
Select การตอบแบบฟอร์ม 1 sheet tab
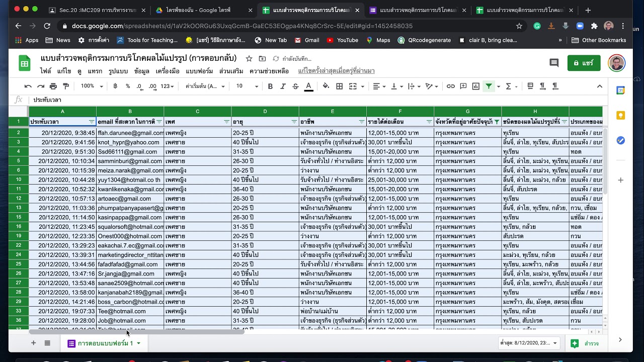[104, 343]
